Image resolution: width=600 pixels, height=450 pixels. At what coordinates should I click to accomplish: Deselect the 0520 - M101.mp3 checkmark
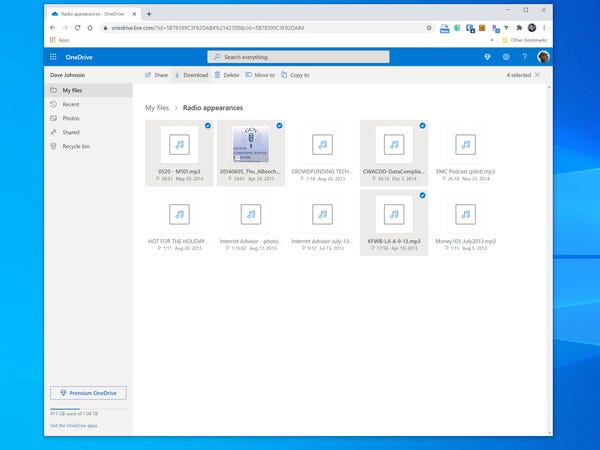click(x=208, y=126)
